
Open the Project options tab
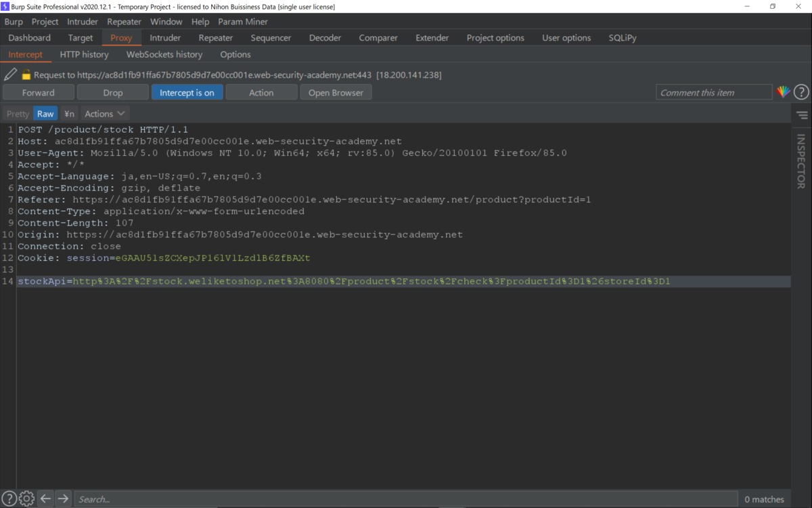(x=495, y=38)
